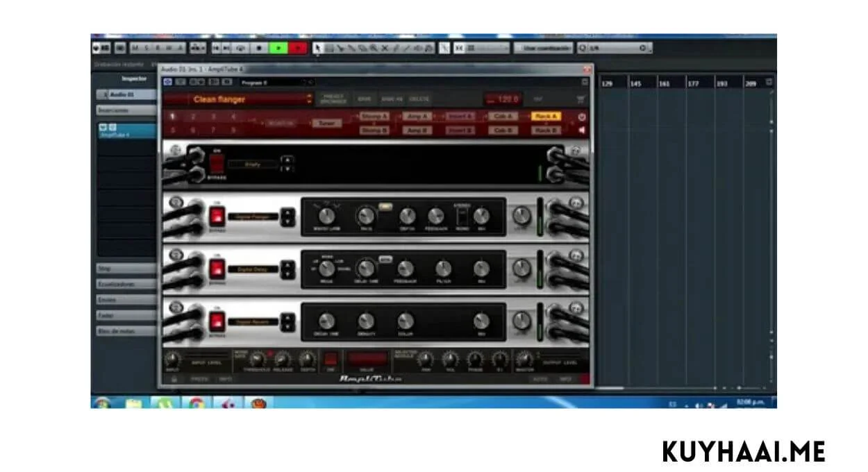Screen dimensions: 868x472
Task: Toggle the Digital Flanger bypass switch
Action: (217, 217)
